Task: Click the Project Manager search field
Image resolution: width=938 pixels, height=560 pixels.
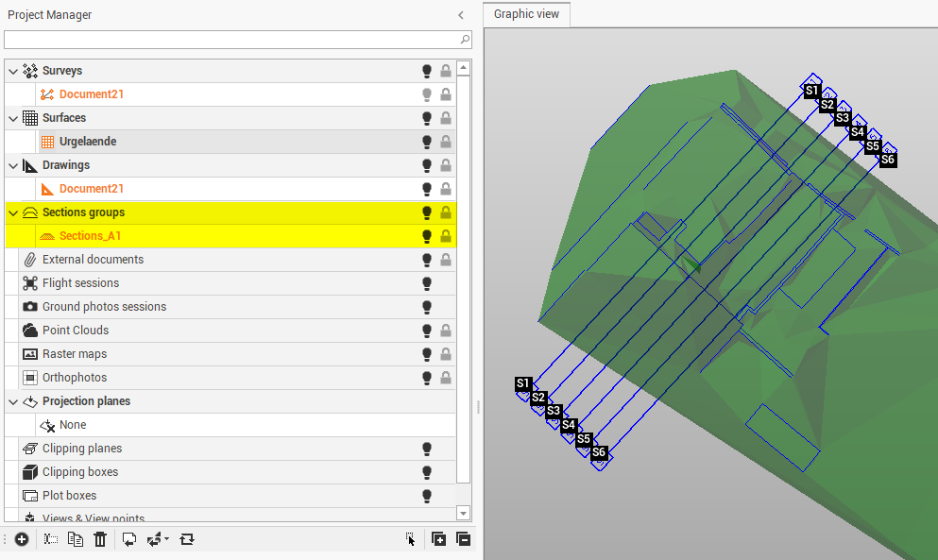Action: coord(231,40)
